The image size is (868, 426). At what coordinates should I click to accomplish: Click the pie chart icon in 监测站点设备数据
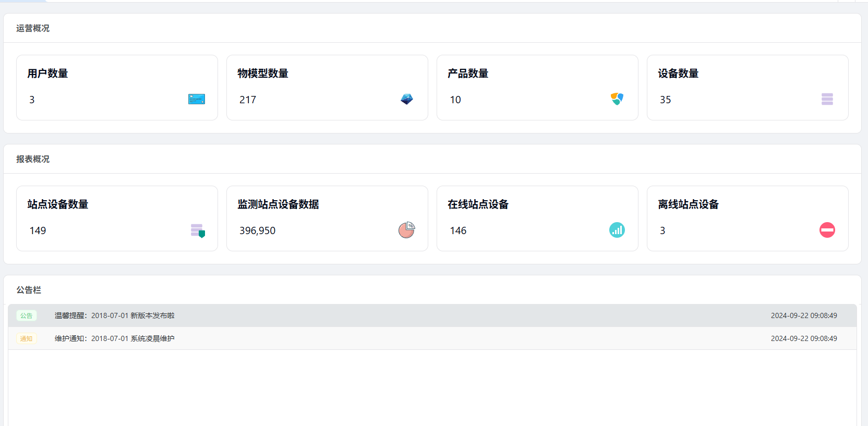(407, 230)
